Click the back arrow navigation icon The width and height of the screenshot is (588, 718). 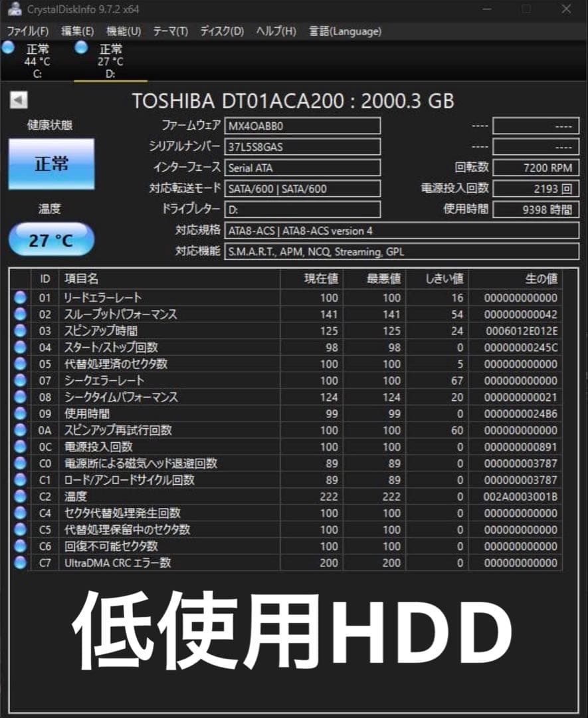pyautogui.click(x=19, y=100)
